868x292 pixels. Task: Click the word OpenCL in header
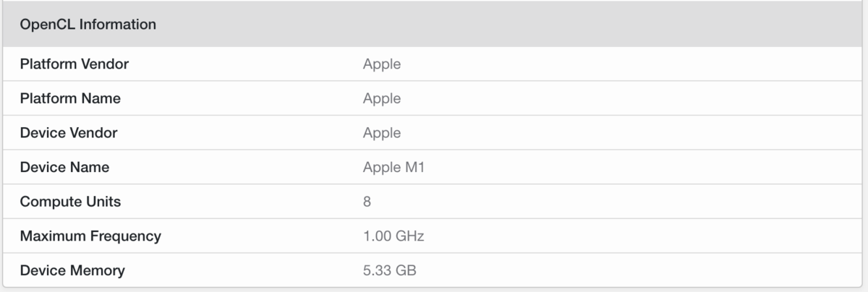(x=48, y=25)
